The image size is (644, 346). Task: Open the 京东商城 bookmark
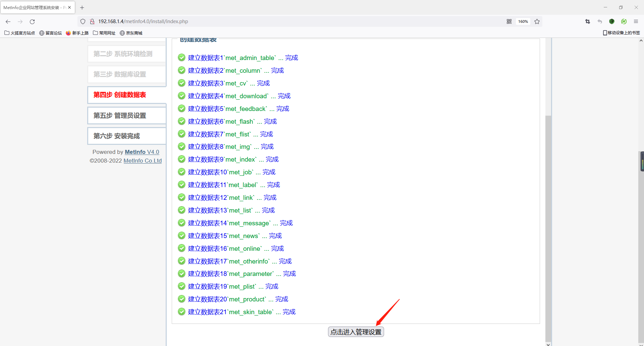[131, 33]
